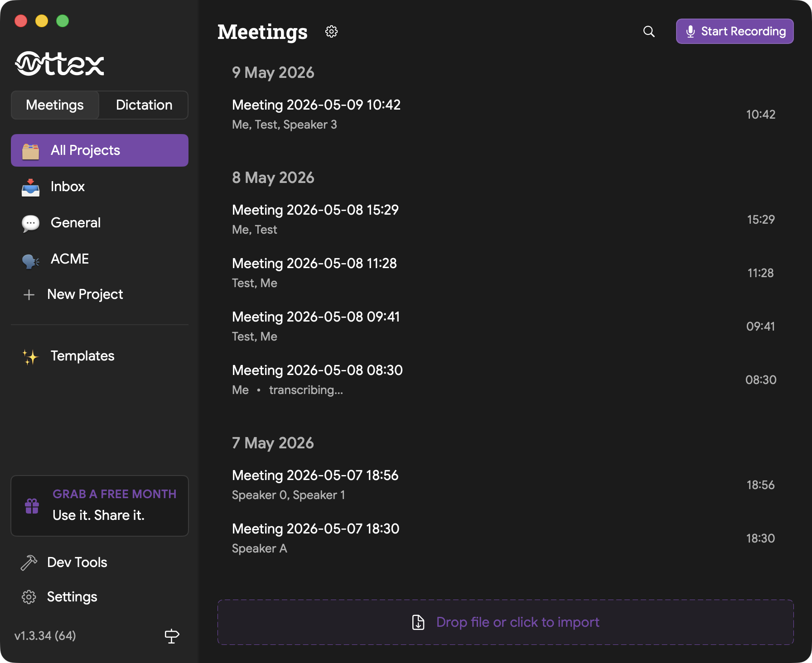Switch to the Meetings tab

click(x=55, y=105)
